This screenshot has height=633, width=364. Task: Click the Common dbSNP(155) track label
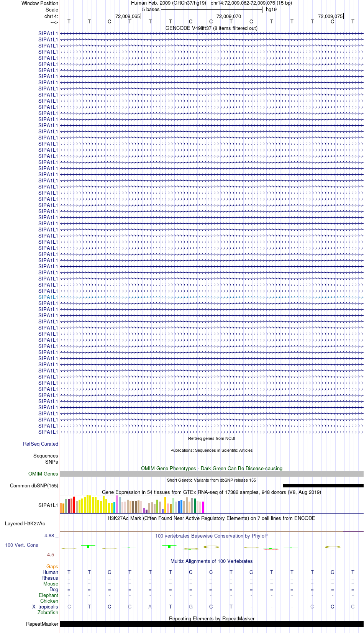click(34, 485)
